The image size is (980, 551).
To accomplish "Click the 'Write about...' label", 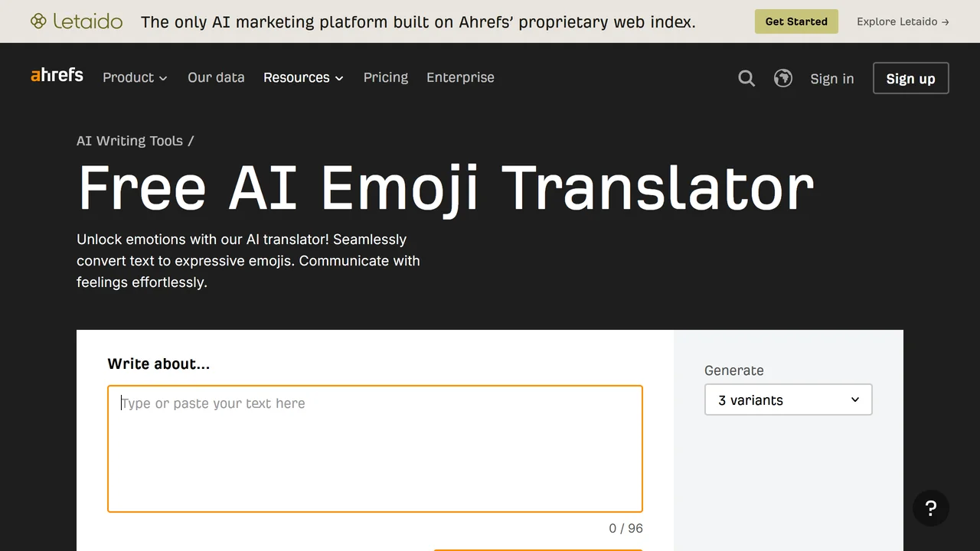I will point(158,364).
